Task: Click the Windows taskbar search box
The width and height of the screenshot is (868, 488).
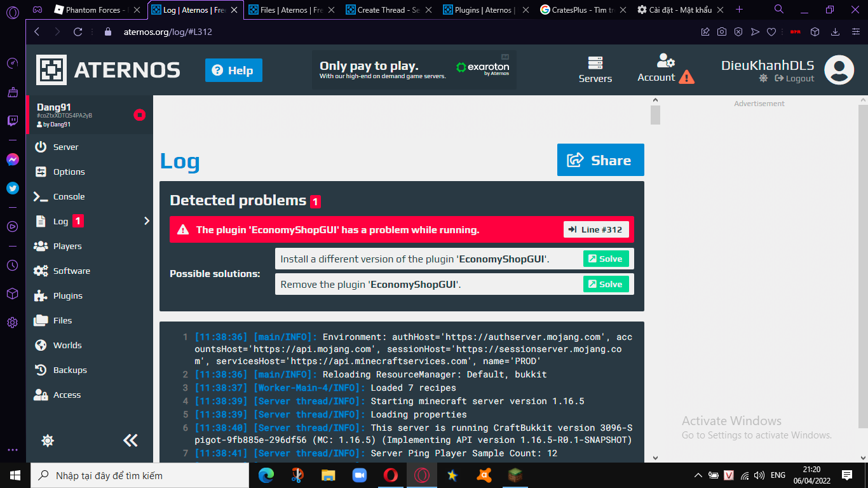Action: coord(140,475)
